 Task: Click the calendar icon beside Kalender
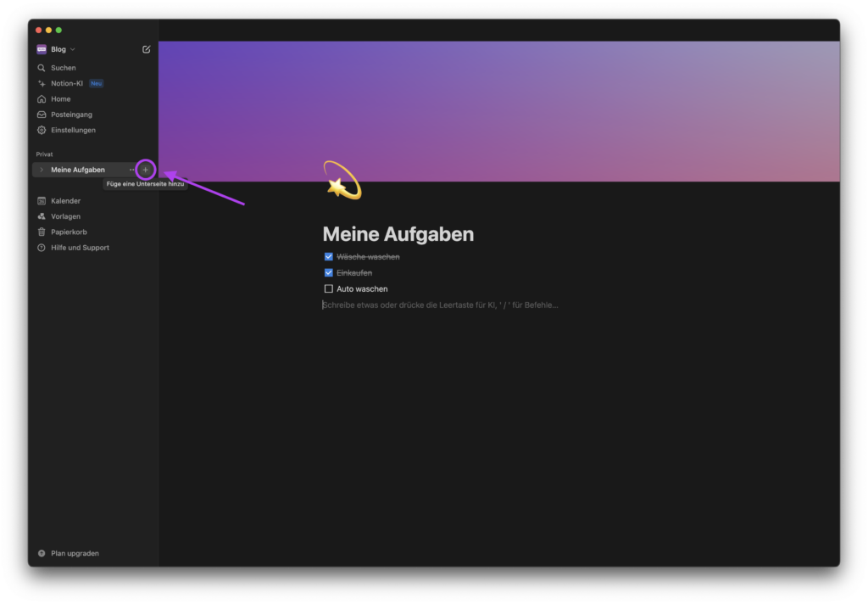tap(42, 200)
